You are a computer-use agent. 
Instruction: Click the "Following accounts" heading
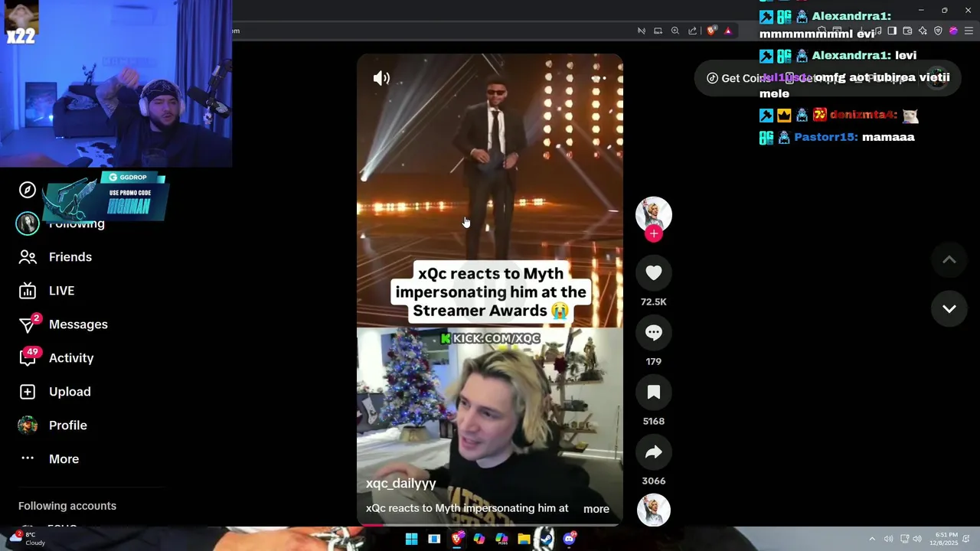[x=67, y=506]
